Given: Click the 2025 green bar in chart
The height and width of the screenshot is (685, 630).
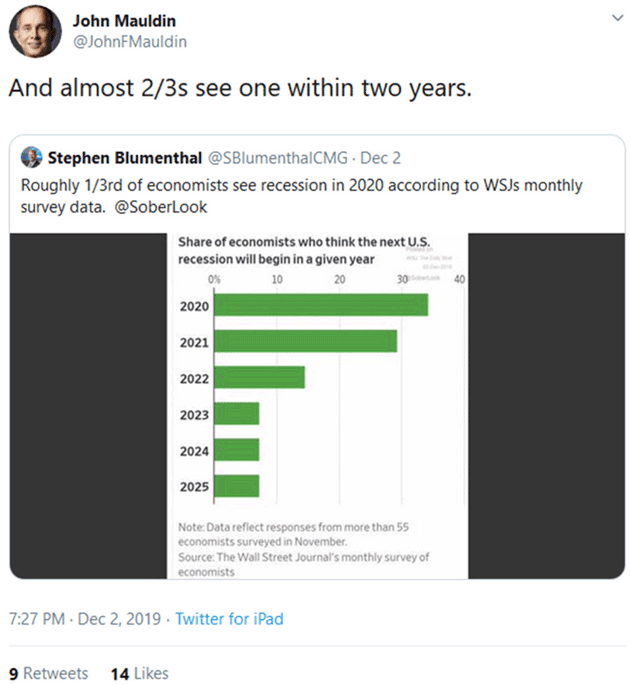Looking at the screenshot, I should pyautogui.click(x=237, y=486).
